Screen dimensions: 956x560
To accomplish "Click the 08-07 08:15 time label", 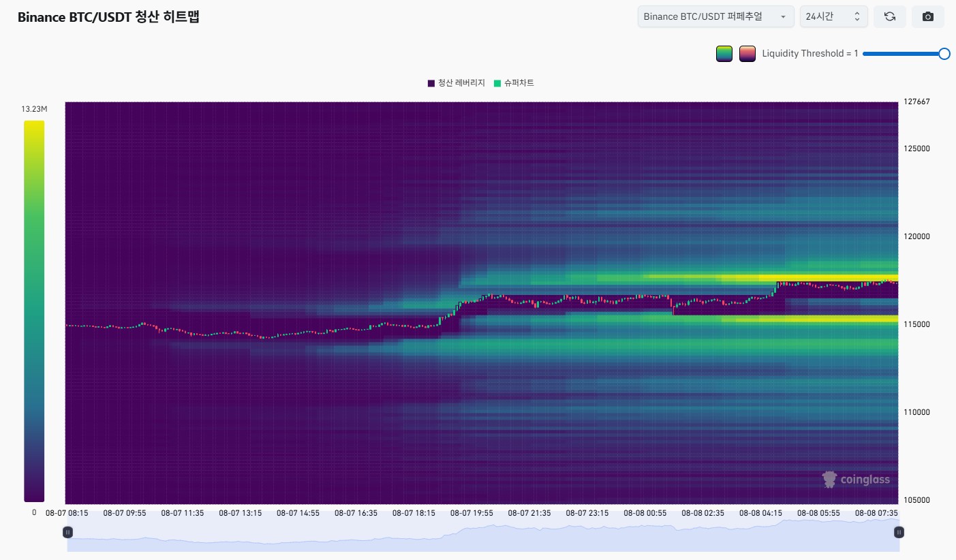I will click(x=67, y=513).
